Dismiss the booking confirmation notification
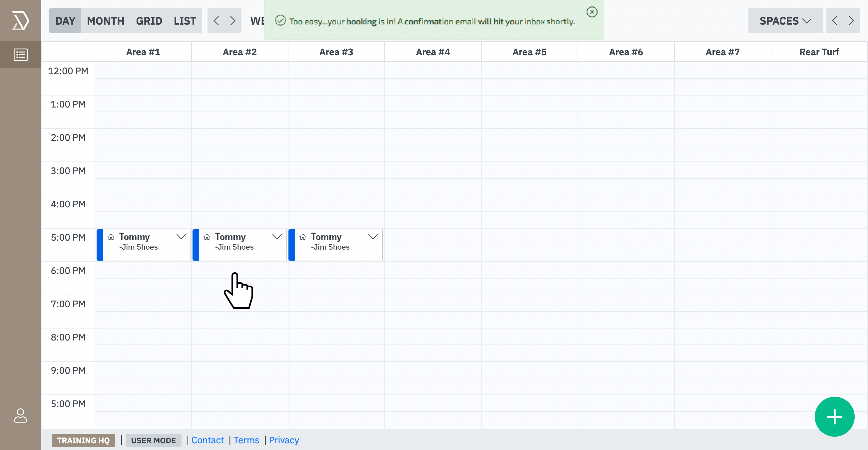 (x=592, y=12)
